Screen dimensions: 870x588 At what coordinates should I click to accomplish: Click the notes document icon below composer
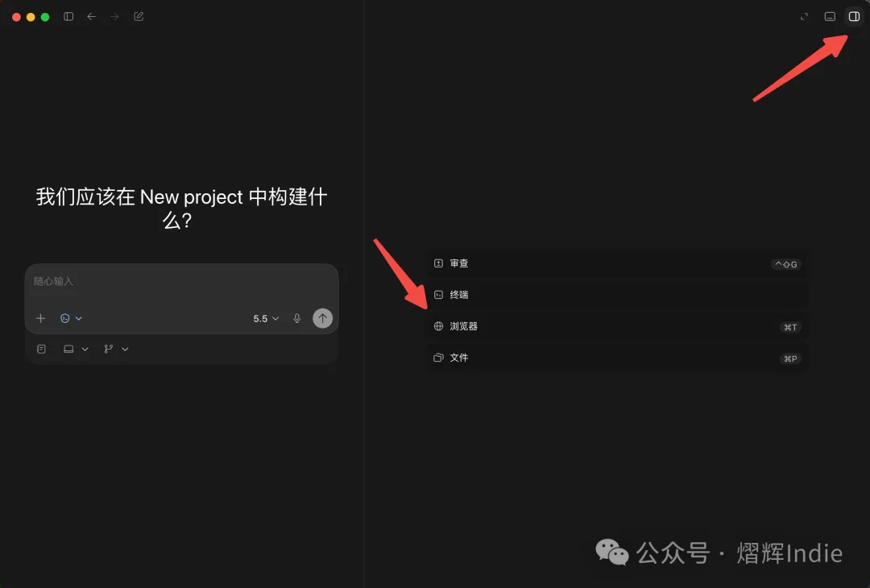(41, 349)
